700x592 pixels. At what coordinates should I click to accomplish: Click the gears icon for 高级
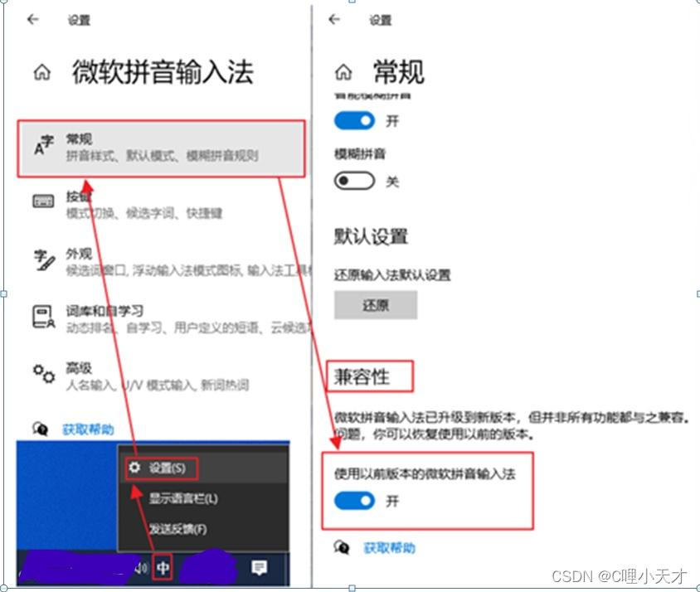tap(44, 374)
